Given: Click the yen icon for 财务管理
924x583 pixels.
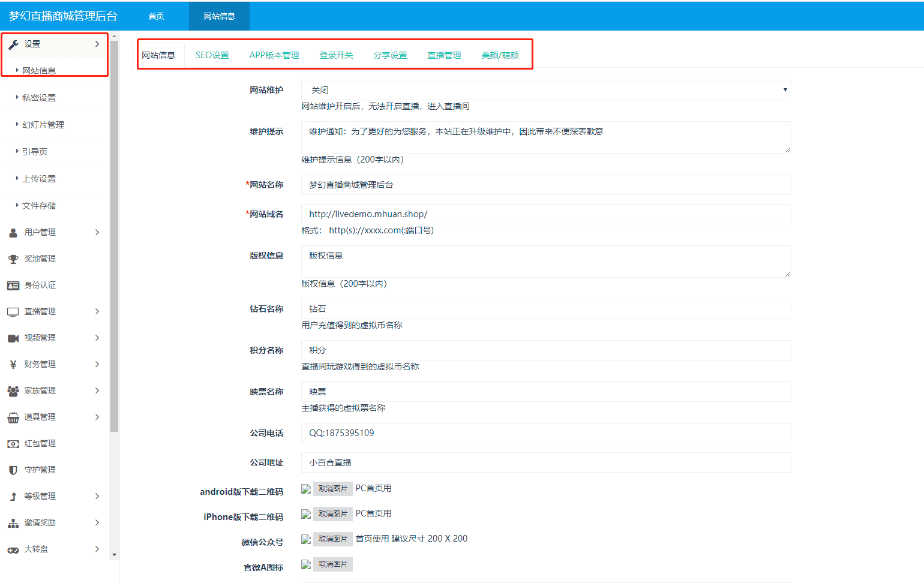Looking at the screenshot, I should (x=13, y=365).
